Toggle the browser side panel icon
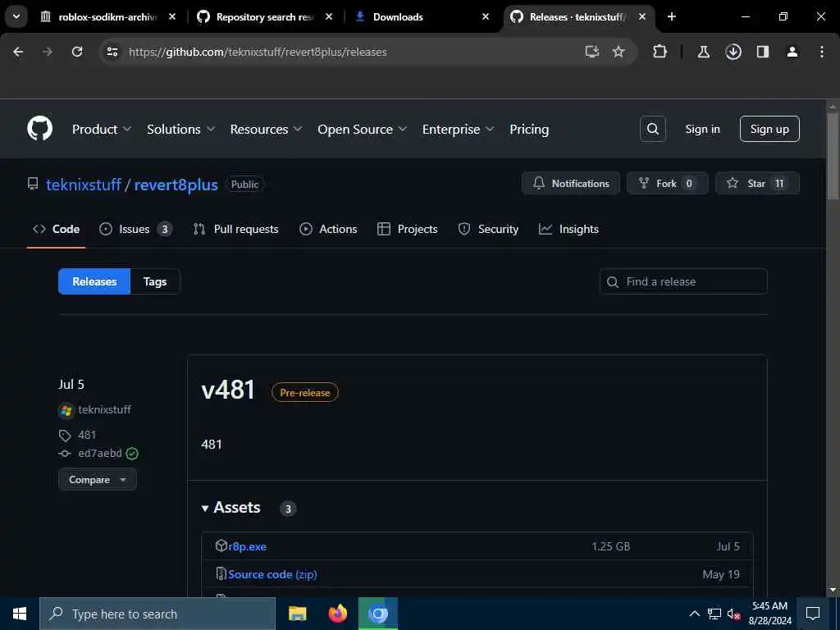840x630 pixels. pos(763,52)
